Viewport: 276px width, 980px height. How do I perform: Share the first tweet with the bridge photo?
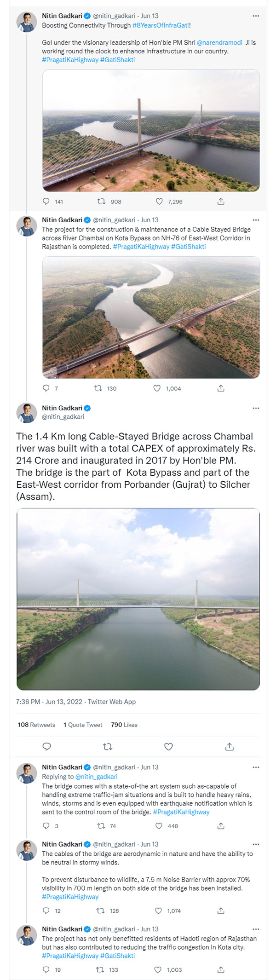[221, 202]
